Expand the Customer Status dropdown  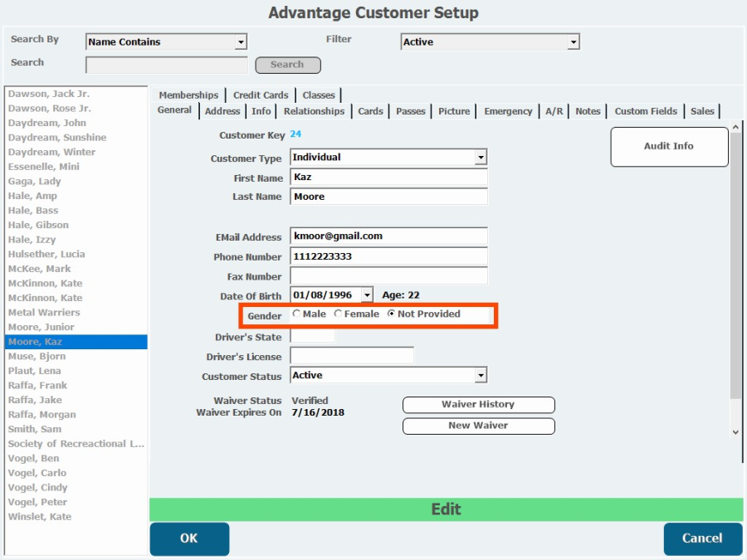coord(481,376)
